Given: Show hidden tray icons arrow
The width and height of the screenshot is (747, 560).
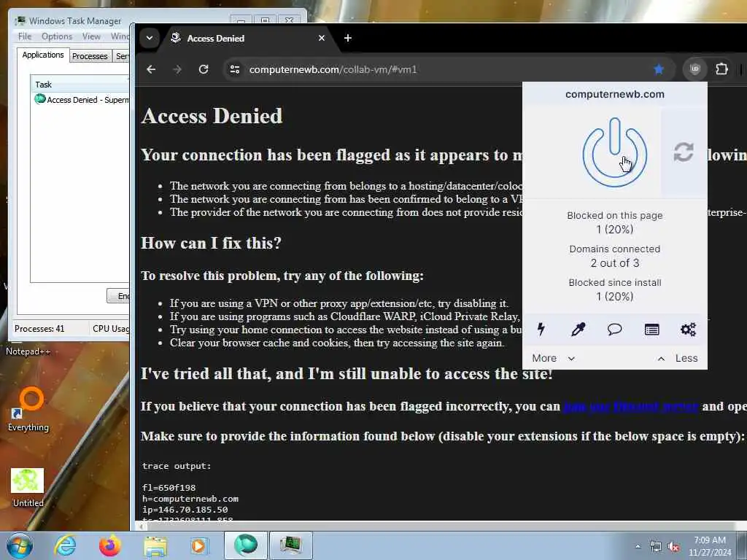Looking at the screenshot, I should click(638, 546).
